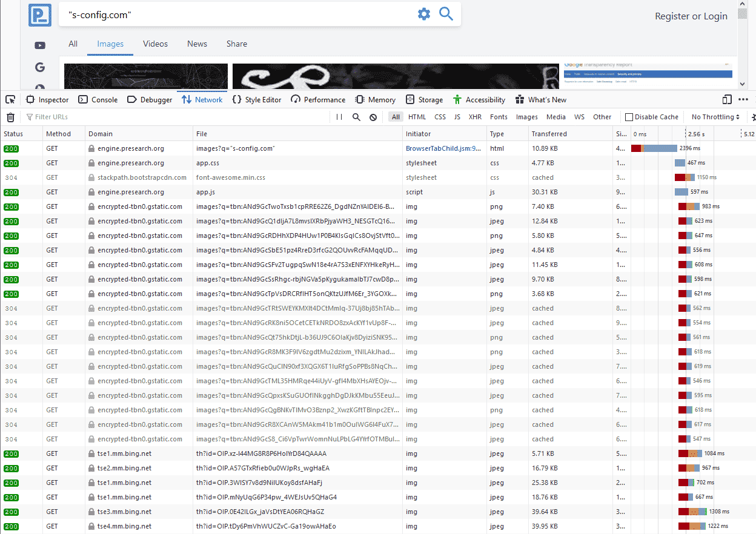This screenshot has width=756, height=534.
Task: Click Register or Login link
Action: click(x=691, y=16)
